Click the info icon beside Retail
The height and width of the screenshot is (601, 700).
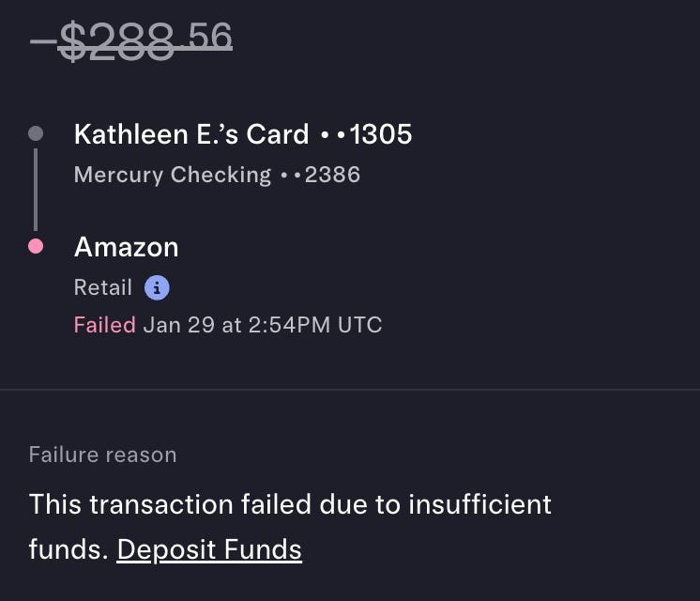click(157, 287)
